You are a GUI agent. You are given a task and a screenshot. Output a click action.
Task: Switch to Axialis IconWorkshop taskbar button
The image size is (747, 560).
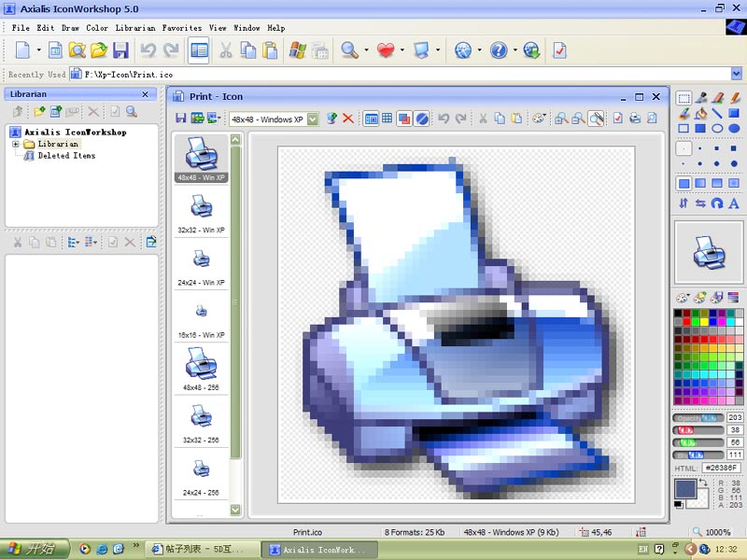[319, 550]
